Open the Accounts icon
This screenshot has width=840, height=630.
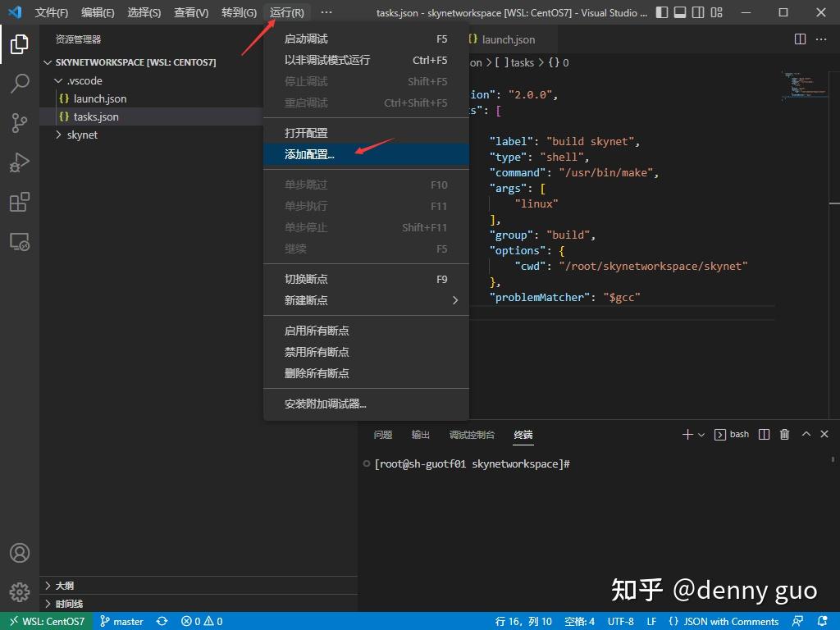pos(20,552)
